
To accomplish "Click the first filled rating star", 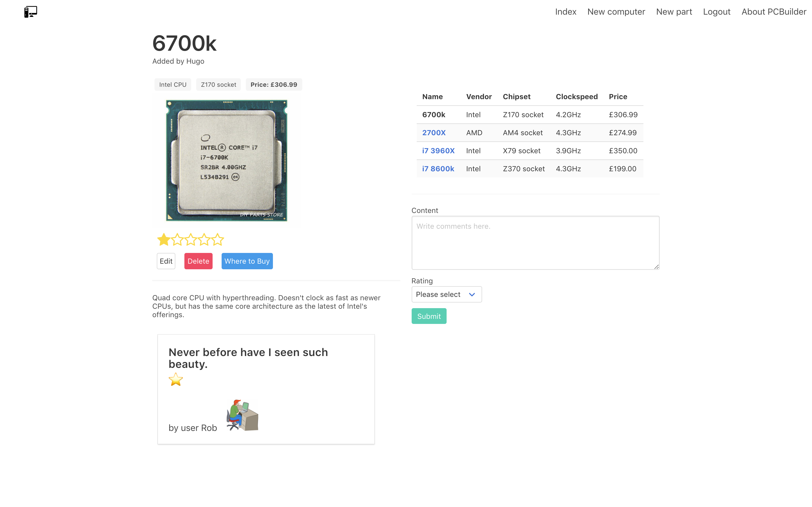I will click(164, 240).
